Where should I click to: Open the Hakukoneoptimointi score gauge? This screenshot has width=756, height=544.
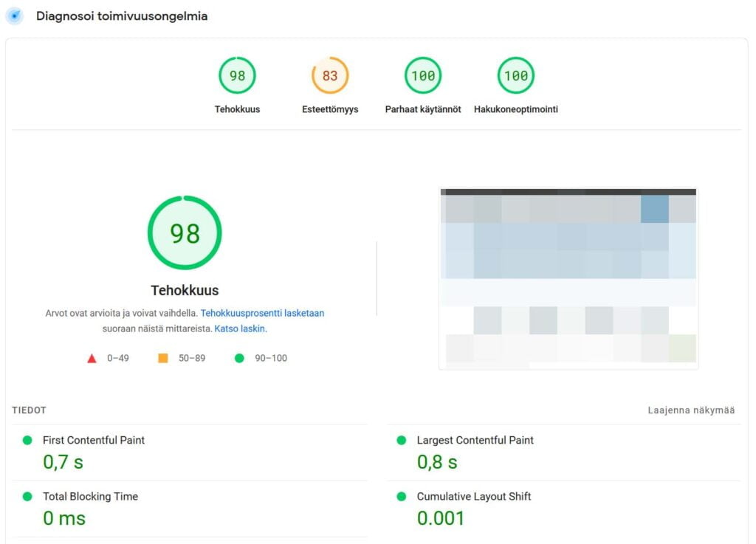[x=516, y=75]
